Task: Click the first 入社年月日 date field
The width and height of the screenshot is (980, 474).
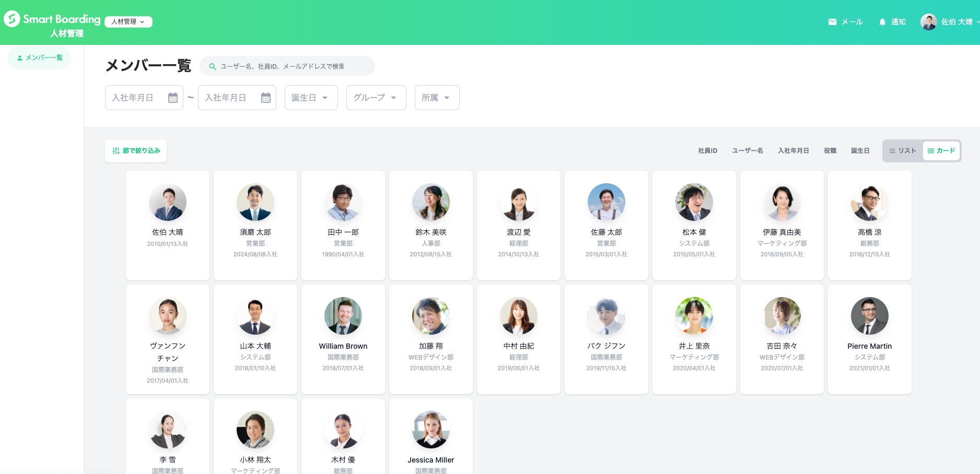Action: (144, 98)
